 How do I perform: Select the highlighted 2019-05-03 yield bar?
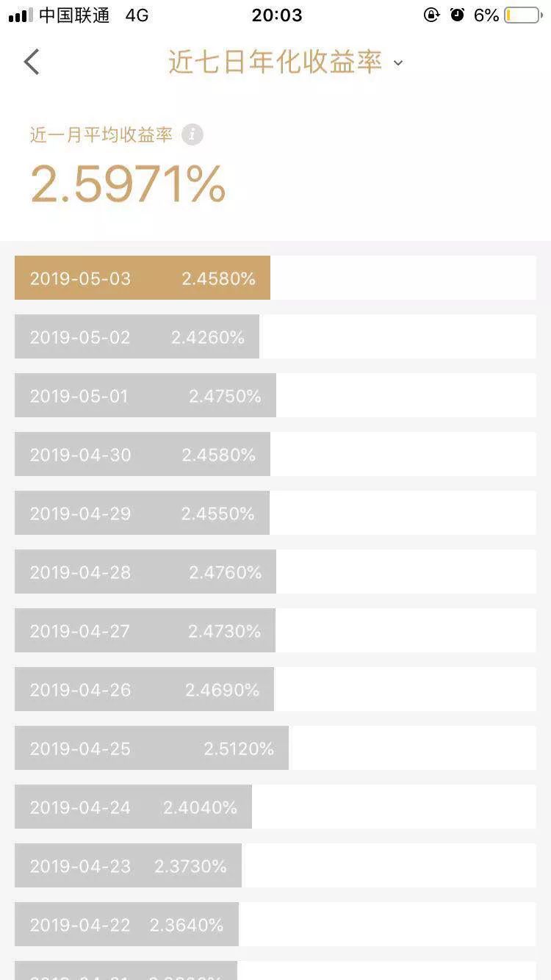pyautogui.click(x=143, y=278)
